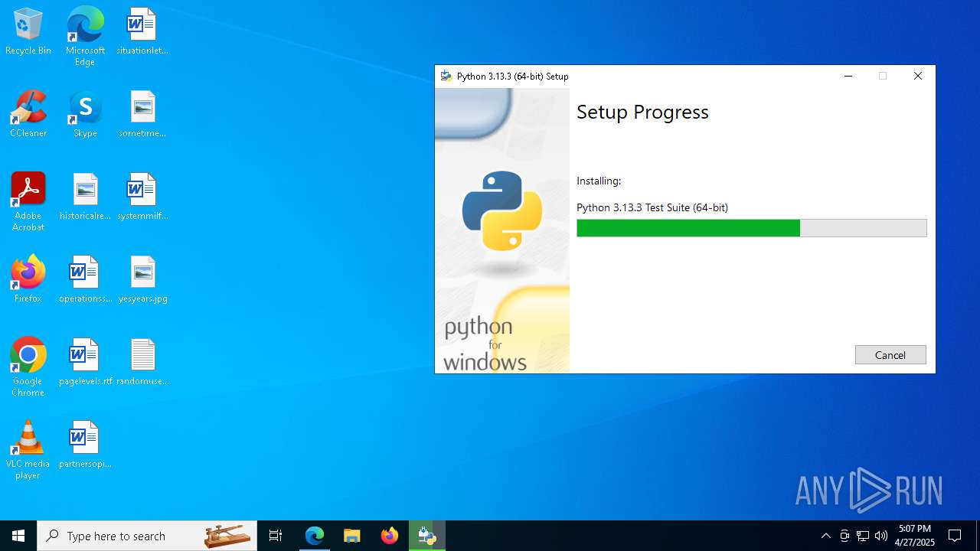Show hidden system tray icons

[x=825, y=536]
